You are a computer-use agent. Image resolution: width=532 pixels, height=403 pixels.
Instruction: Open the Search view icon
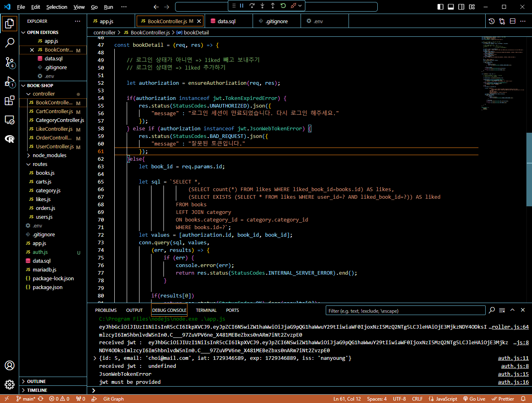click(x=9, y=42)
